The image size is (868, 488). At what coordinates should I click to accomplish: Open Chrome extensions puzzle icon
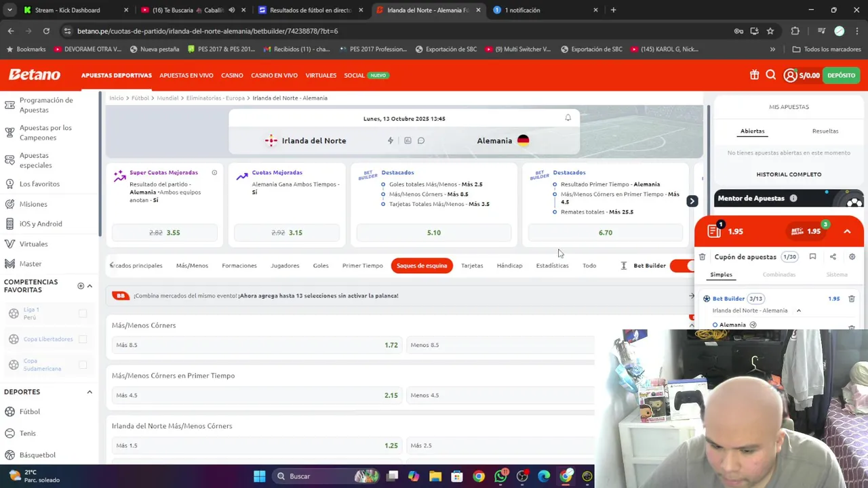(x=795, y=31)
